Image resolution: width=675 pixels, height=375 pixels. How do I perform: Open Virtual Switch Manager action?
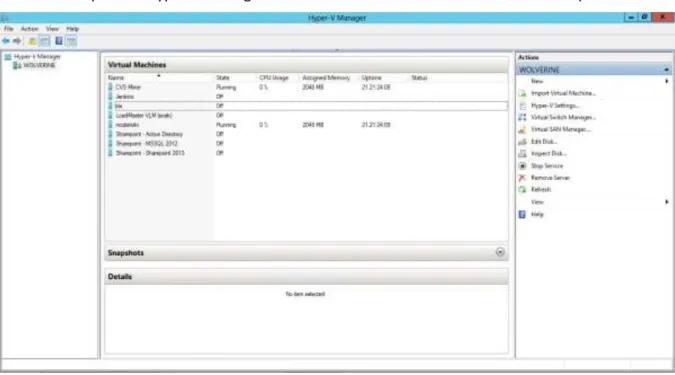point(563,118)
